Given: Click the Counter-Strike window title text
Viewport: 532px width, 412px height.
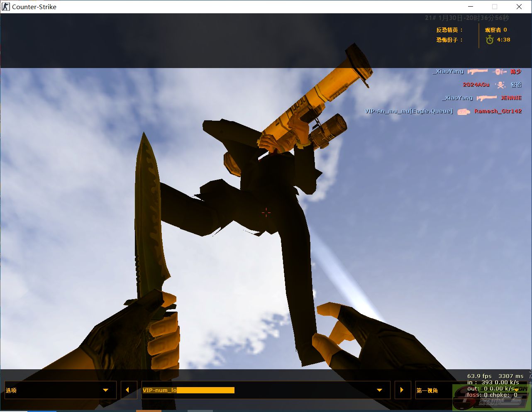Looking at the screenshot, I should coord(34,7).
